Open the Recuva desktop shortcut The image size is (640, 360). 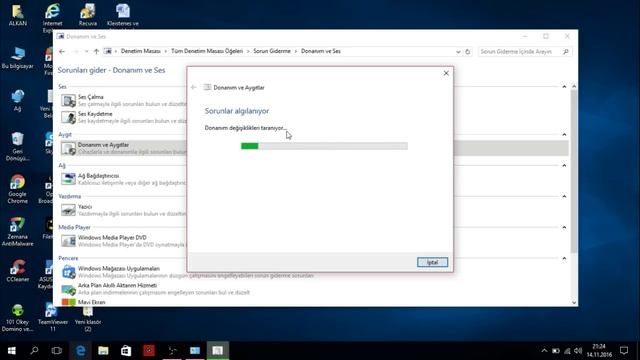click(x=88, y=15)
